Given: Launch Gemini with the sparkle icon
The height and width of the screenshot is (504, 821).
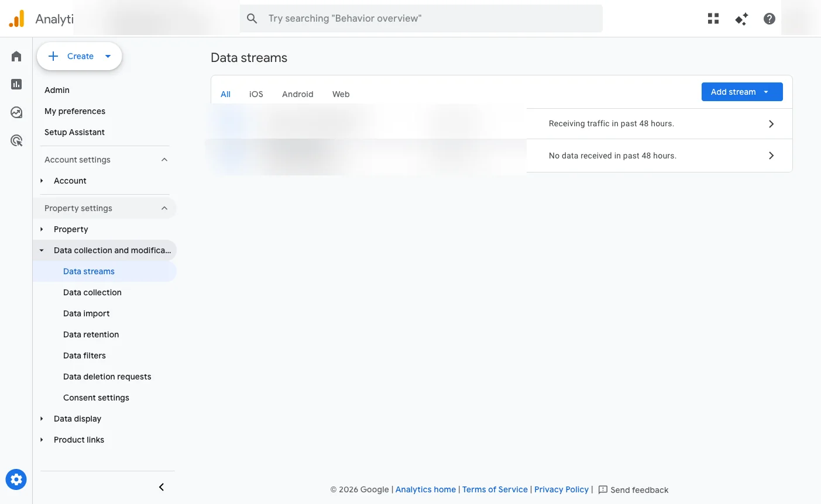Looking at the screenshot, I should click(x=741, y=18).
